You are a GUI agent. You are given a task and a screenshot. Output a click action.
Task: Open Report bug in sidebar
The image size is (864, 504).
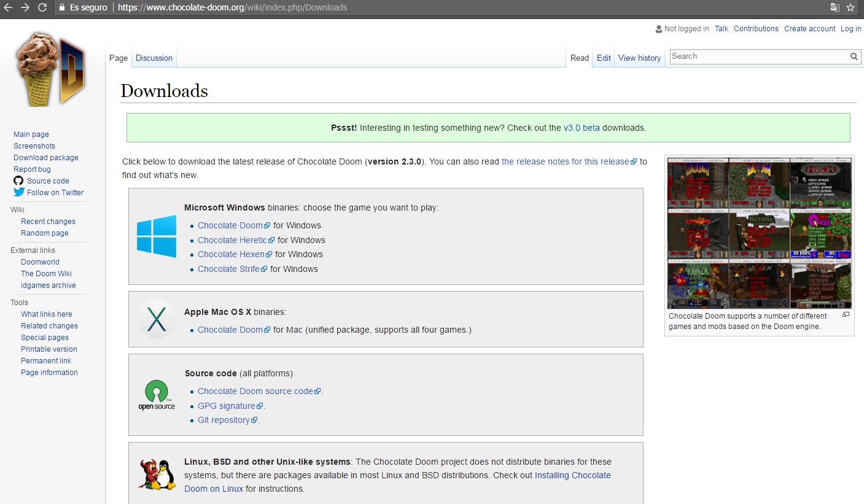click(32, 169)
